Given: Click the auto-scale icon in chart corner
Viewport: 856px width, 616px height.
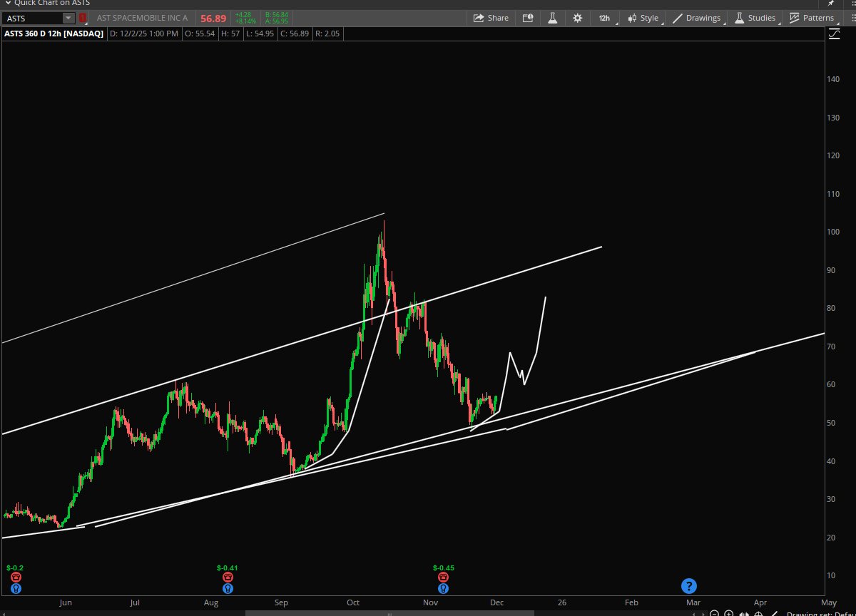Looking at the screenshot, I should 835,33.
